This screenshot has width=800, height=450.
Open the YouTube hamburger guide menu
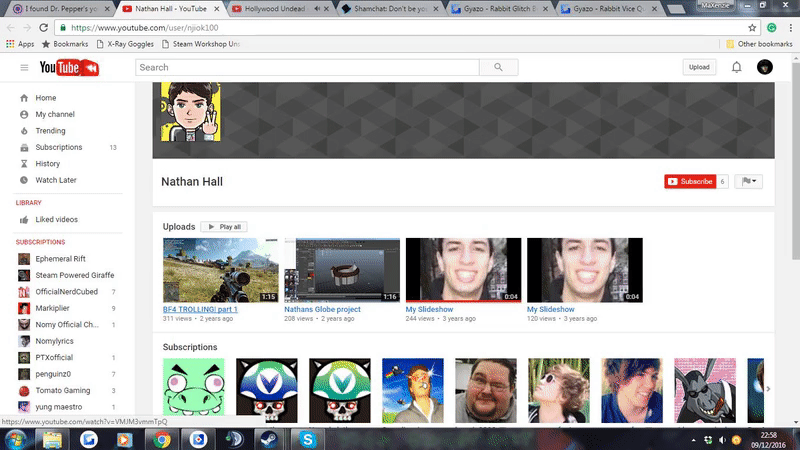pos(24,67)
